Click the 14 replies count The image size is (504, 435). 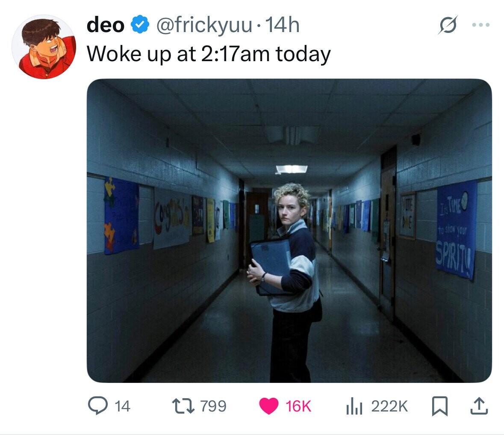click(x=122, y=406)
